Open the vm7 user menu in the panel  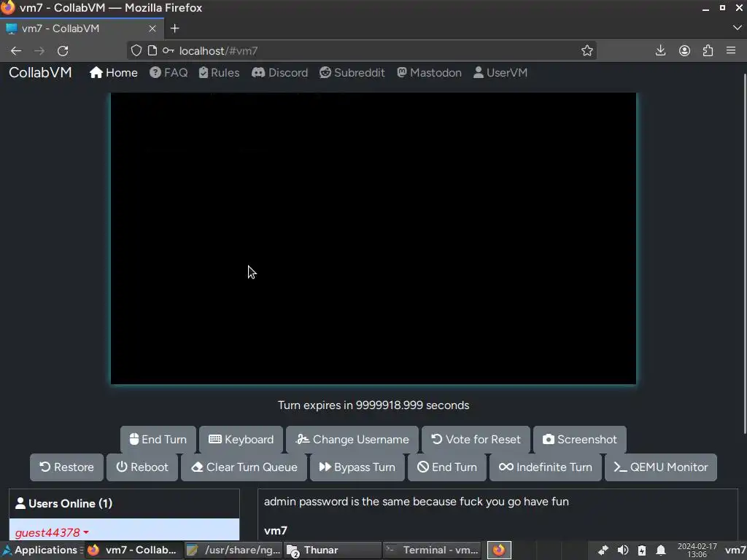tap(735, 551)
